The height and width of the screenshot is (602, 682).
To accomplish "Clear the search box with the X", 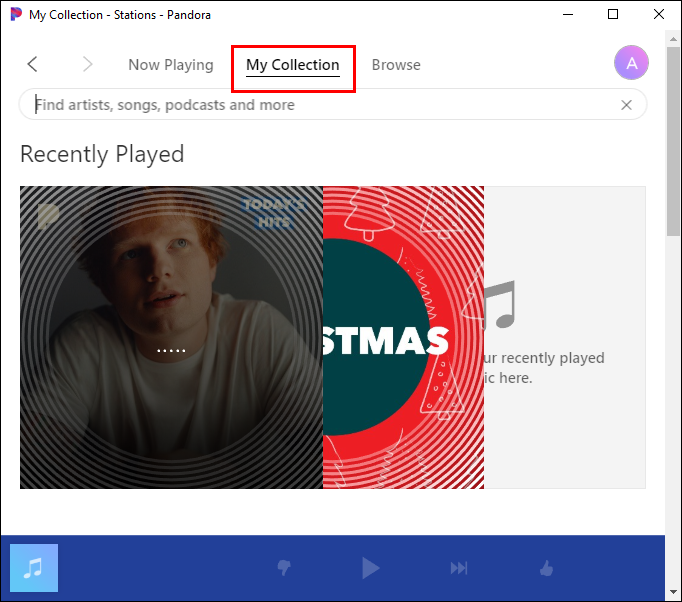I will click(x=626, y=105).
